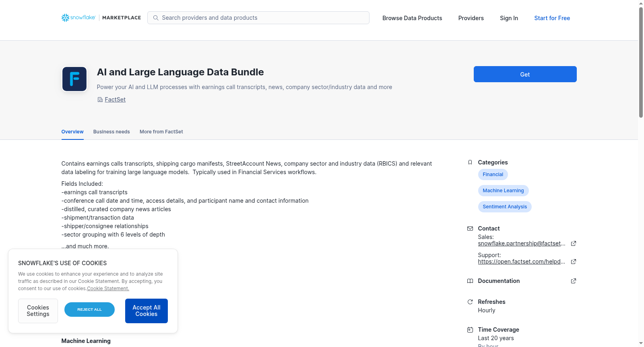Click the Contact envelope icon
The height and width of the screenshot is (347, 644).
470,229
